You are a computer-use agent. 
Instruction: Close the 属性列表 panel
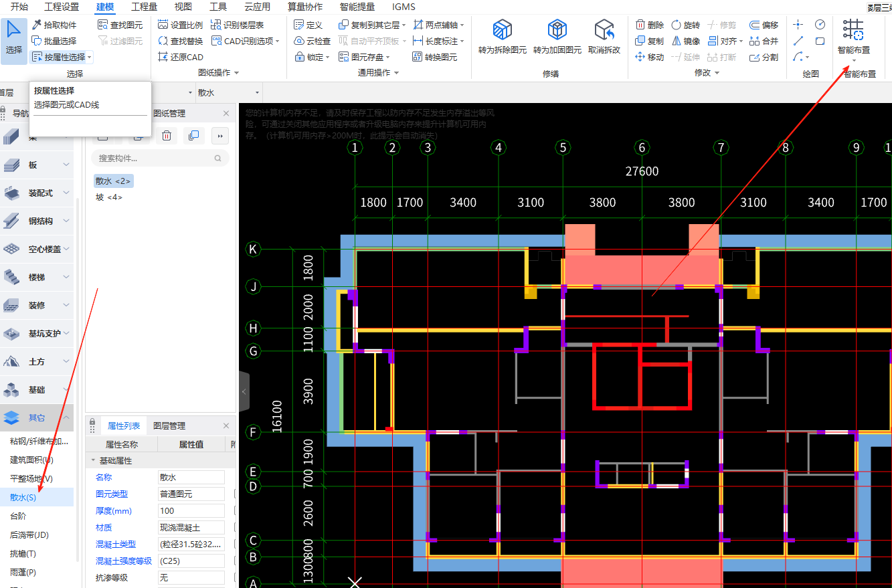click(226, 425)
